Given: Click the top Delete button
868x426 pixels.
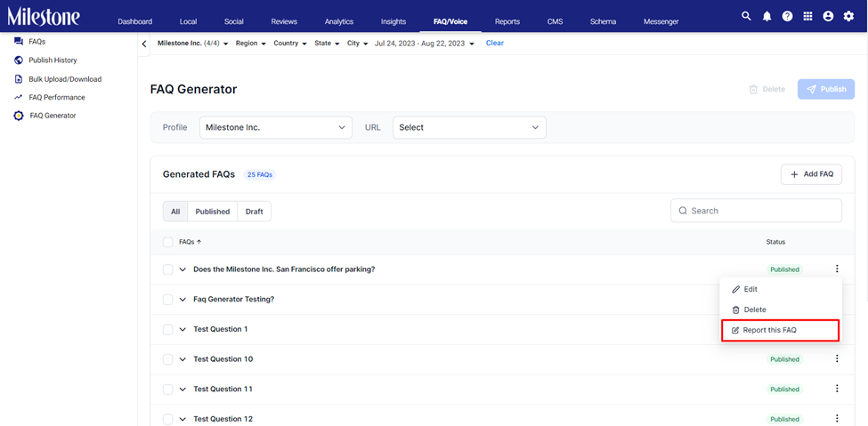Looking at the screenshot, I should [x=767, y=89].
